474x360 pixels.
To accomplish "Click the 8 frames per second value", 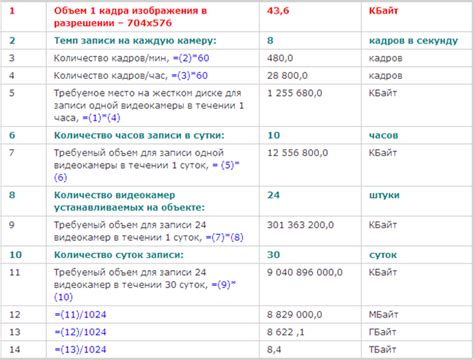I will tap(270, 41).
